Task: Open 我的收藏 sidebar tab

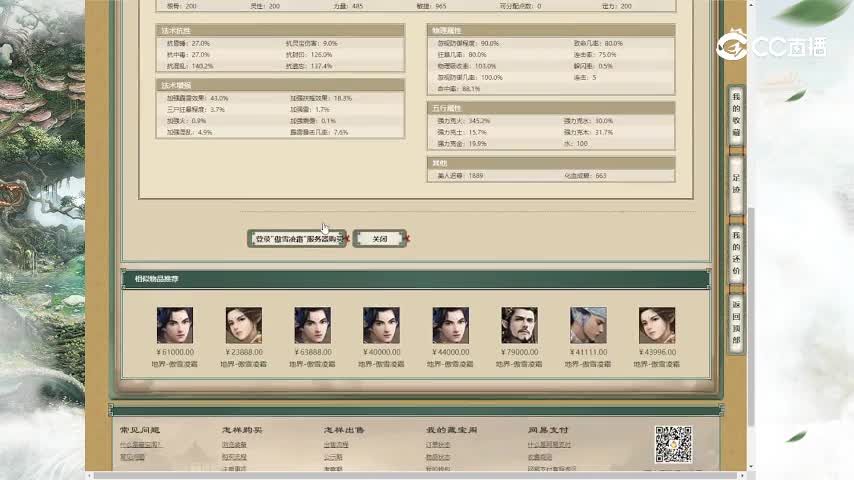Action: point(736,114)
